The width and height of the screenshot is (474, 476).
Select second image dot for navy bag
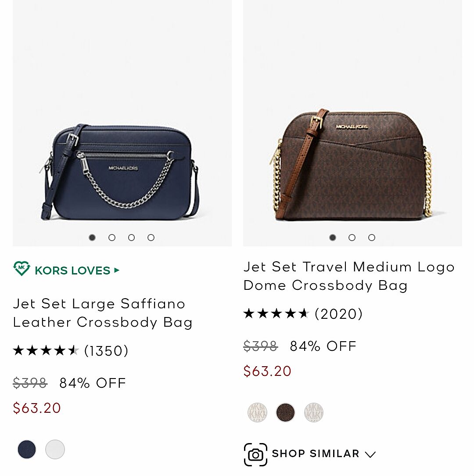(112, 238)
